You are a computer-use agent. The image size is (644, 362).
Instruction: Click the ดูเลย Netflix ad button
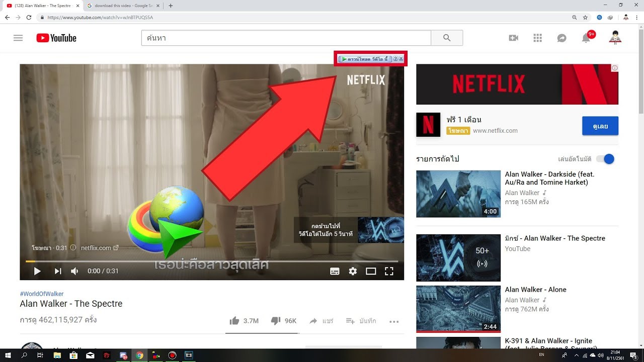click(x=600, y=126)
